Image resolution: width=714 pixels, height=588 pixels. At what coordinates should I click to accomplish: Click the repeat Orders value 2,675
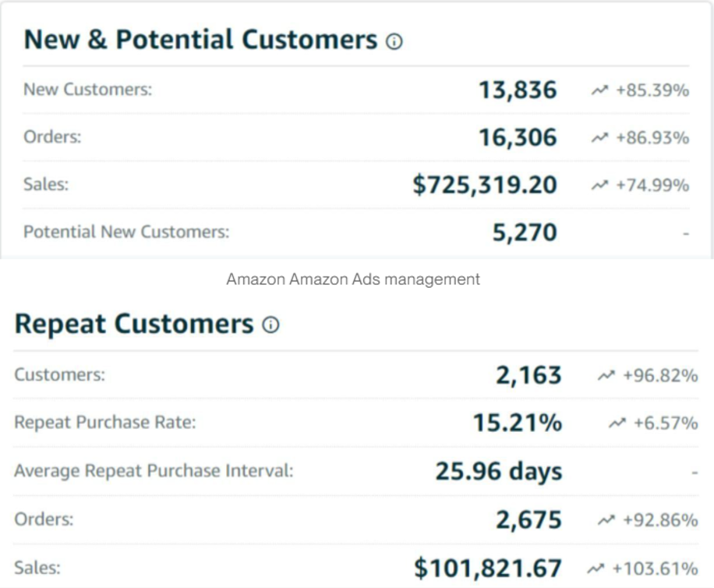click(528, 519)
